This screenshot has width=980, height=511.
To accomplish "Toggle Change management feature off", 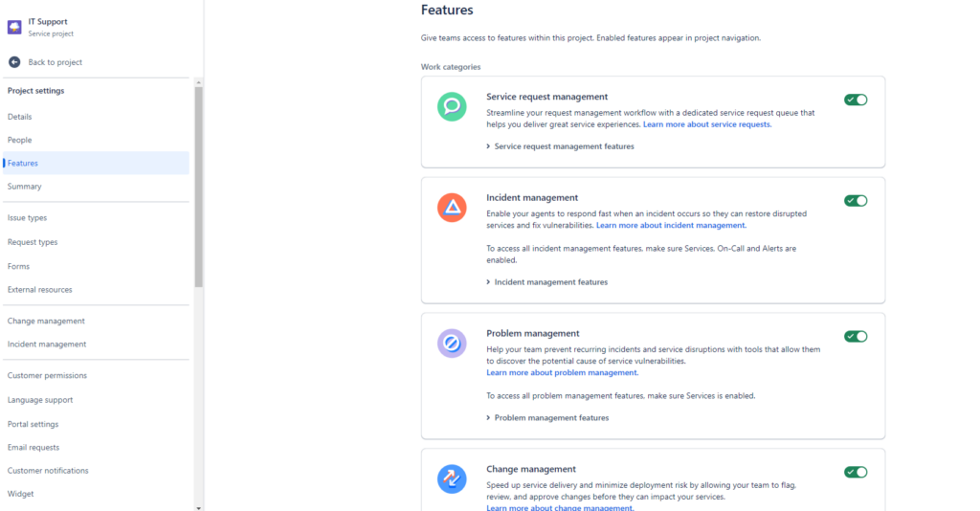I will pos(856,473).
